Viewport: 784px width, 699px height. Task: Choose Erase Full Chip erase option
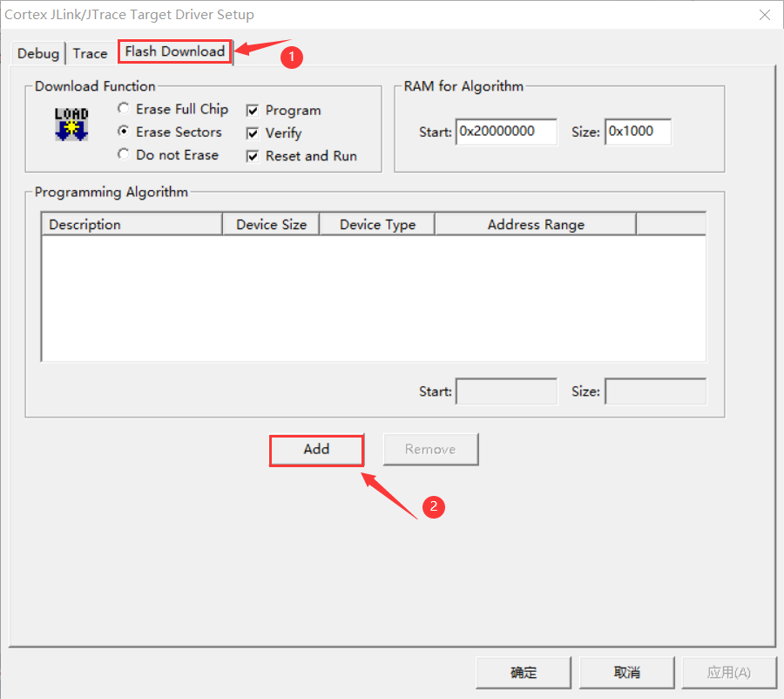coord(124,110)
